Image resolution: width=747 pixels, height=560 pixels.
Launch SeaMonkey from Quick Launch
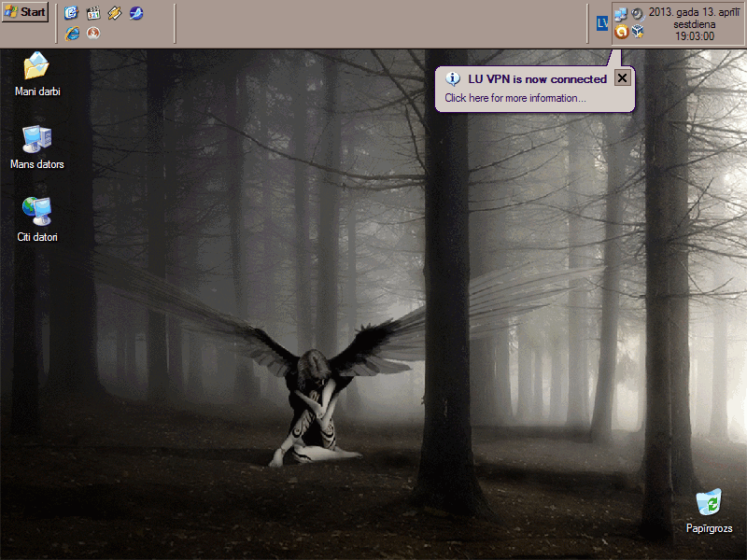(x=136, y=13)
